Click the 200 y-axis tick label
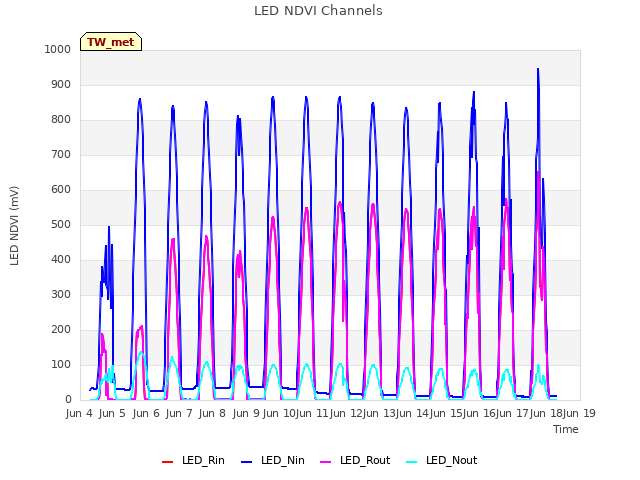 (x=61, y=330)
